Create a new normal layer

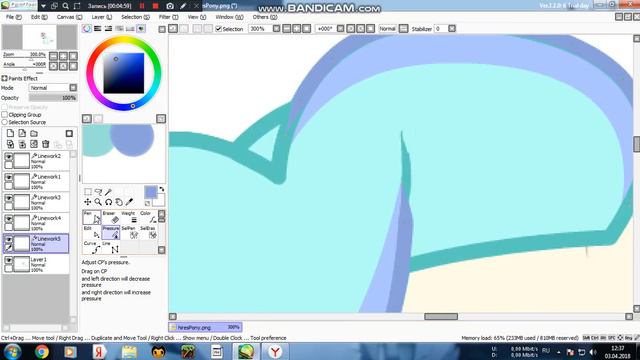(x=10, y=133)
